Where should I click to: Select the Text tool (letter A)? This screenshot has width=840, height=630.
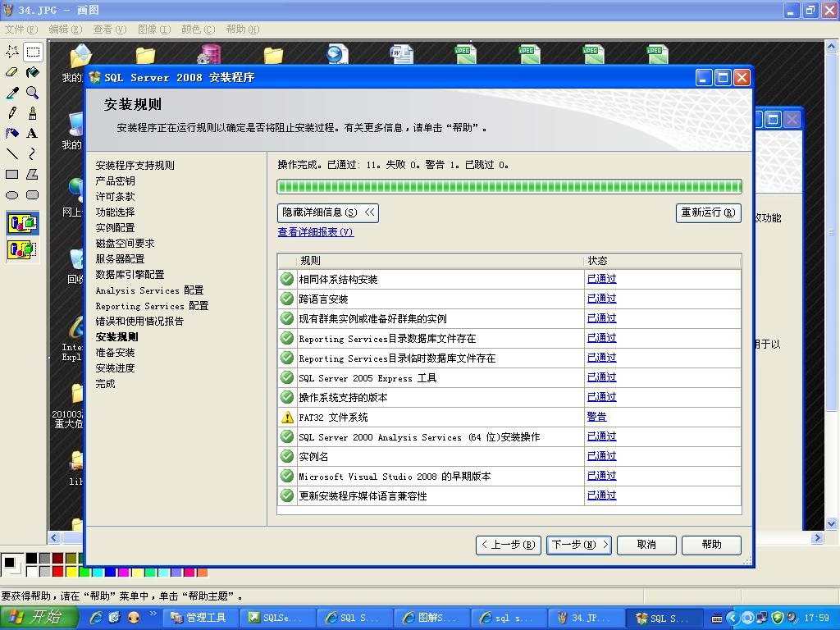pos(33,134)
